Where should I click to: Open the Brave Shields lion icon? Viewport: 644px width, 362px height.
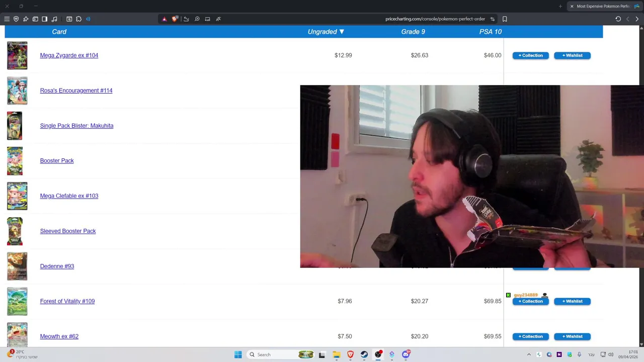pyautogui.click(x=175, y=19)
